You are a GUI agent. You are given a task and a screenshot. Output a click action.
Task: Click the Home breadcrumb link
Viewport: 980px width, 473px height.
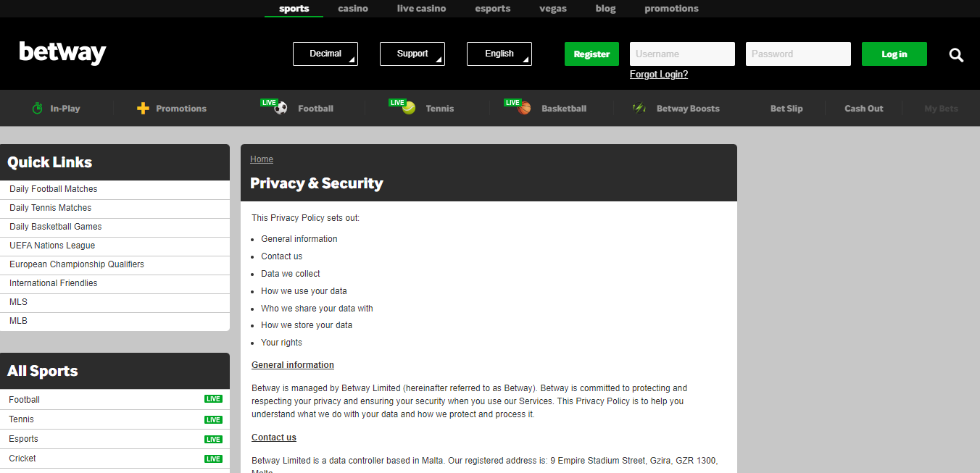(262, 159)
